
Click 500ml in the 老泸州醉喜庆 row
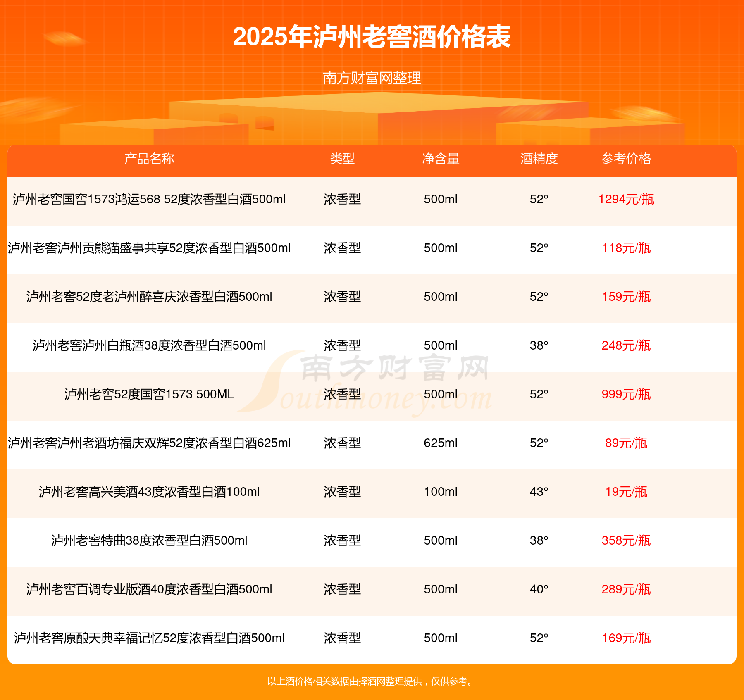[x=441, y=297]
